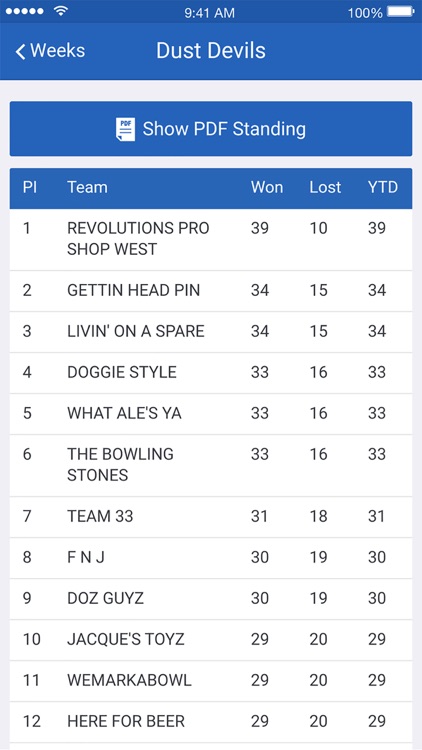Open the REVOLUTIONS PRO SHOP WEST team row
Viewport: 422px width, 750px height.
(x=211, y=239)
